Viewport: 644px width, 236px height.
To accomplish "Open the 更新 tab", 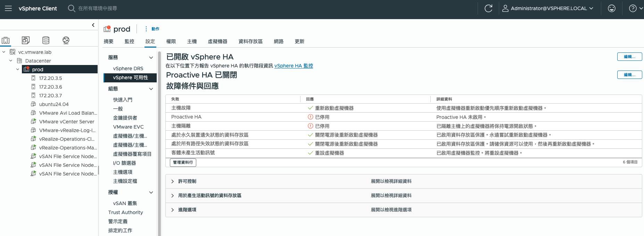I will [x=299, y=41].
